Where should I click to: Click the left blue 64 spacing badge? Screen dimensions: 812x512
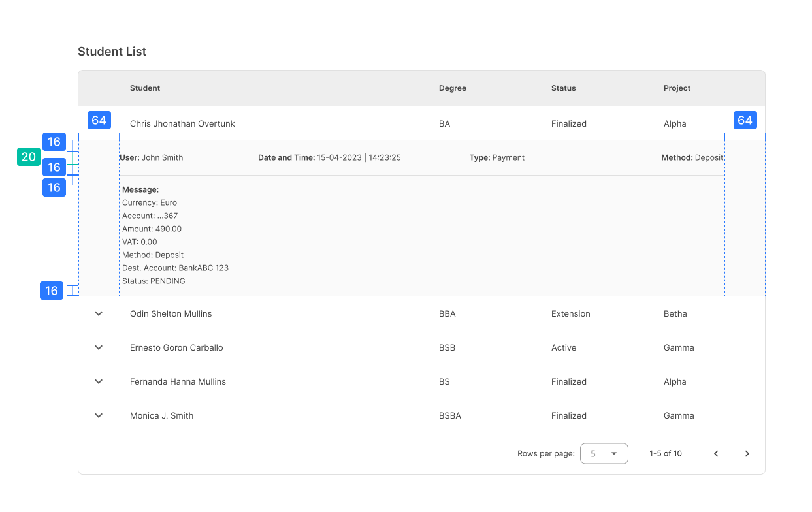[99, 120]
